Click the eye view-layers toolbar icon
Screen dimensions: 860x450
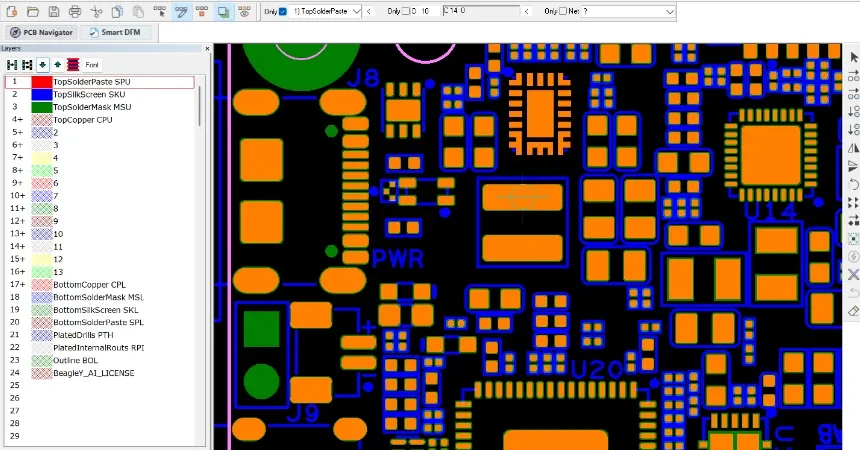tap(245, 11)
